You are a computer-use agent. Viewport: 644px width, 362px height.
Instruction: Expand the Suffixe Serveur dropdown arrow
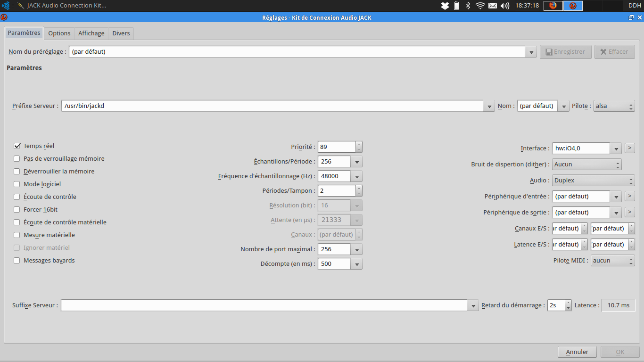(x=473, y=305)
